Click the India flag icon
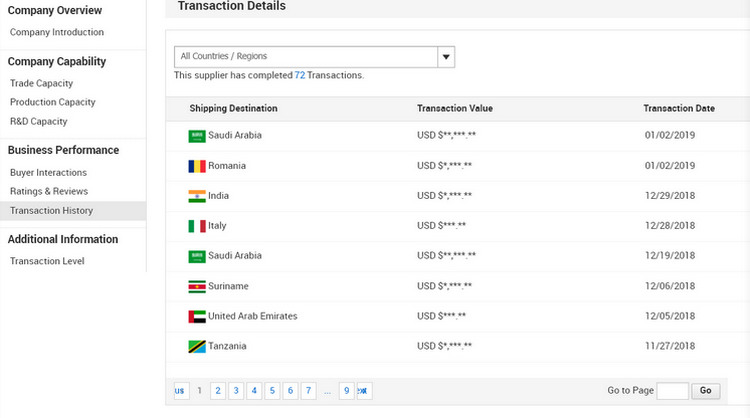The height and width of the screenshot is (418, 750). 196,196
